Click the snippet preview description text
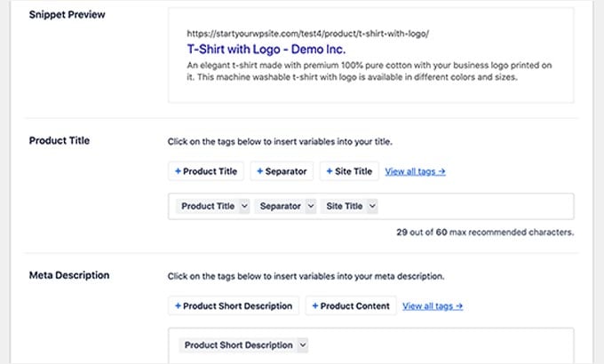The image size is (604, 364). click(369, 71)
